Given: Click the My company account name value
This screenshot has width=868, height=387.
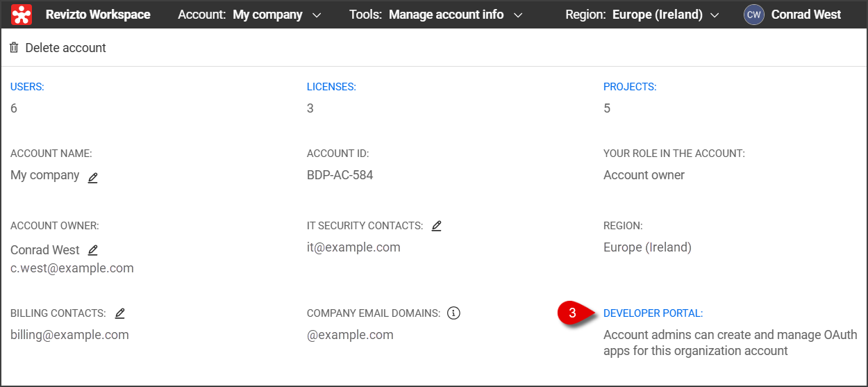Looking at the screenshot, I should coord(45,175).
